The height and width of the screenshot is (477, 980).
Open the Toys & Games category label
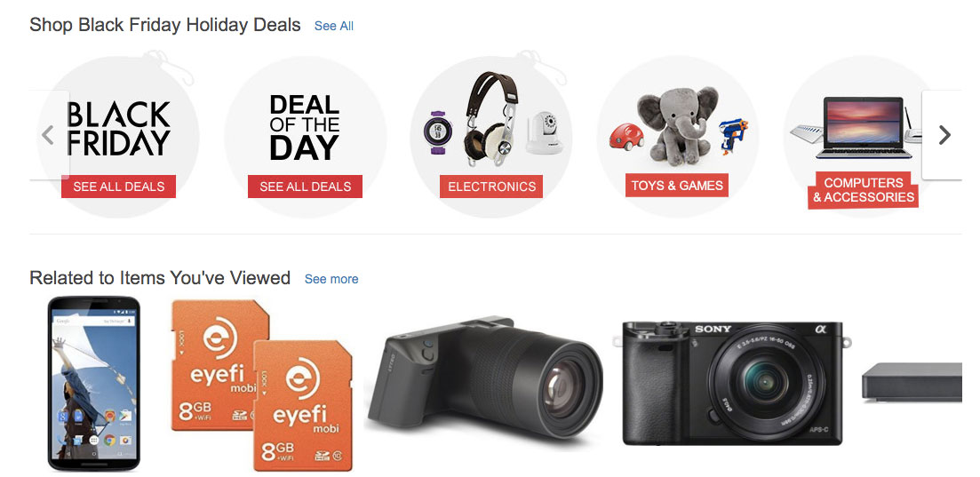click(x=677, y=185)
